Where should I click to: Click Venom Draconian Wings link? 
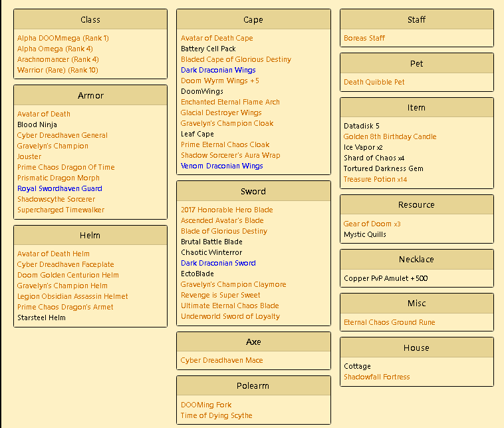[221, 166]
